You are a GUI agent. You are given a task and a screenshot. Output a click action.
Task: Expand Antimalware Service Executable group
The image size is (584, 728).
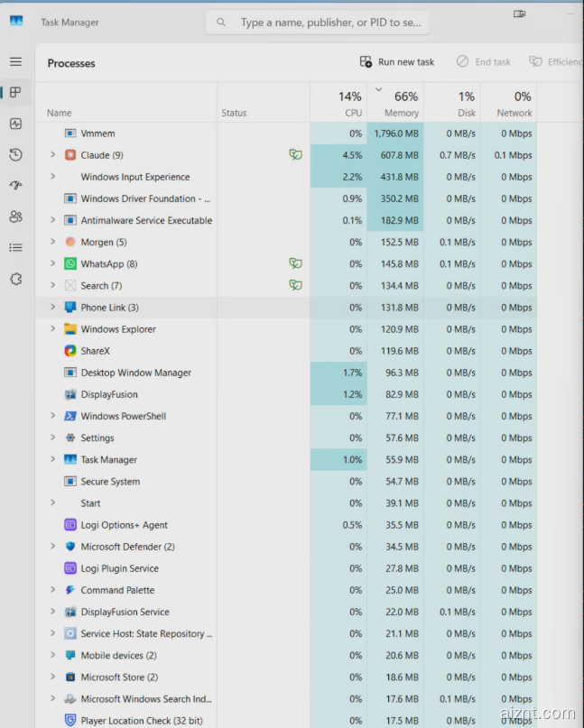pos(52,220)
